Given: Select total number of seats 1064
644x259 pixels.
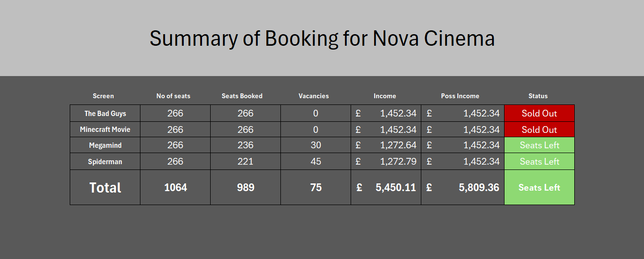Looking at the screenshot, I should click(x=176, y=187).
